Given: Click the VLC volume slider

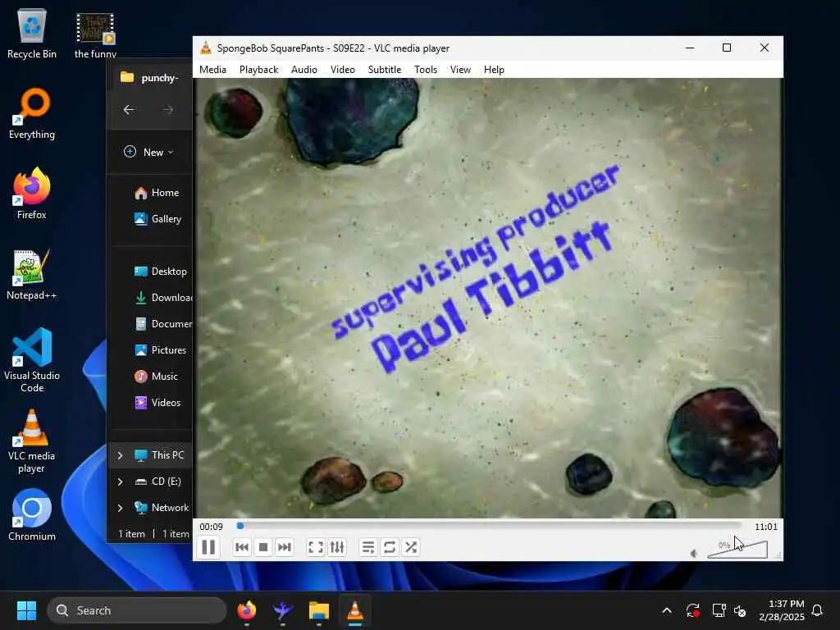Looking at the screenshot, I should coord(737,550).
